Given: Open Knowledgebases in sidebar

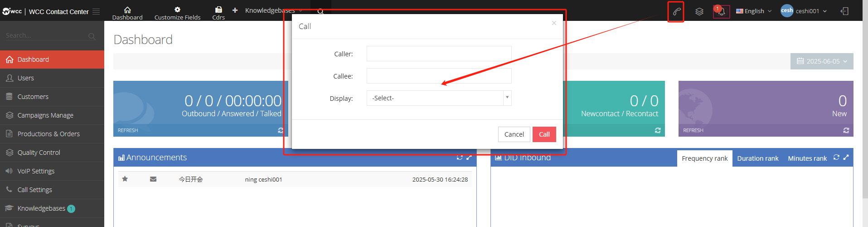Looking at the screenshot, I should [x=52, y=208].
